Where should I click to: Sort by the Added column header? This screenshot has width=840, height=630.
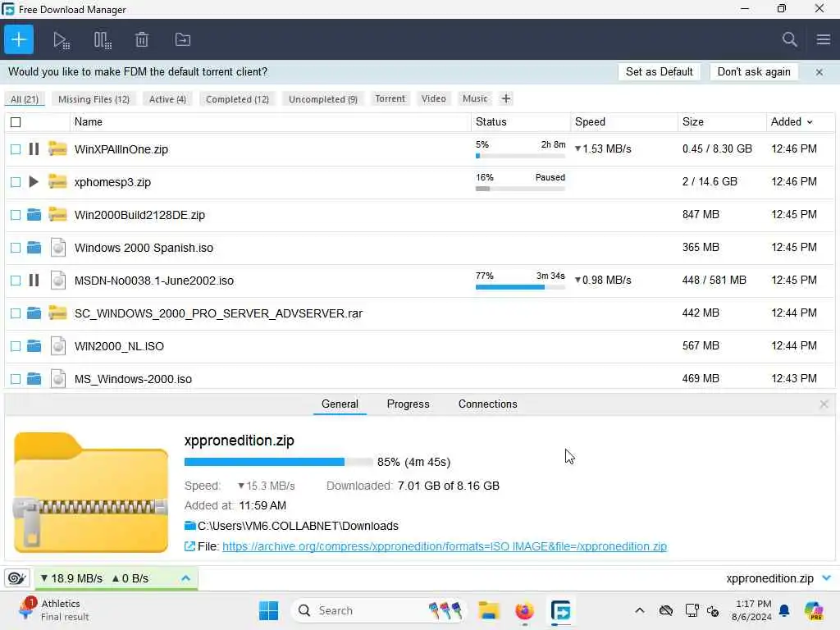pyautogui.click(x=792, y=121)
